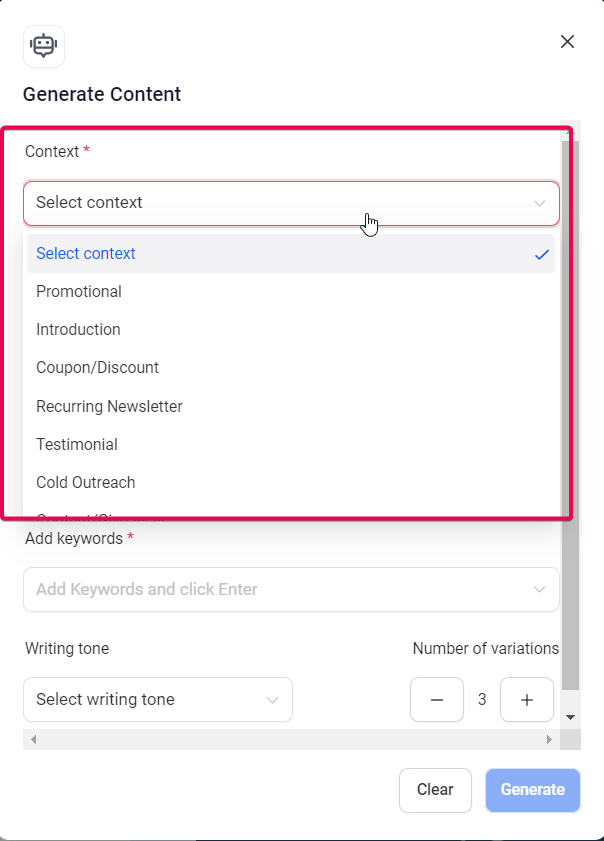Decrease number of variations with minus

(x=437, y=700)
